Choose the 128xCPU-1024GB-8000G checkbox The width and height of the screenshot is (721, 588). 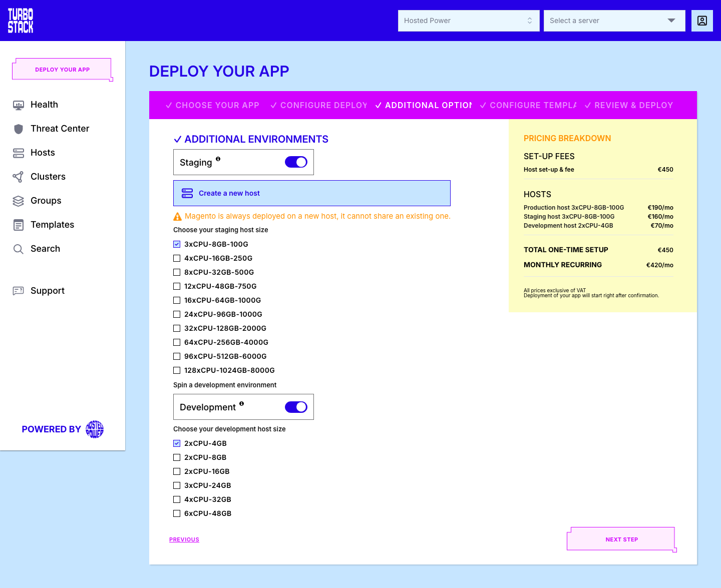pos(177,370)
